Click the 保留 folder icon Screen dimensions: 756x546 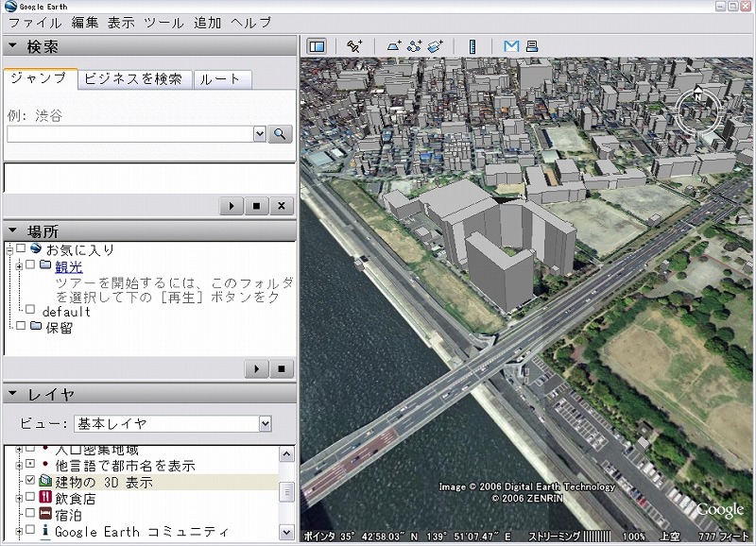pyautogui.click(x=36, y=326)
